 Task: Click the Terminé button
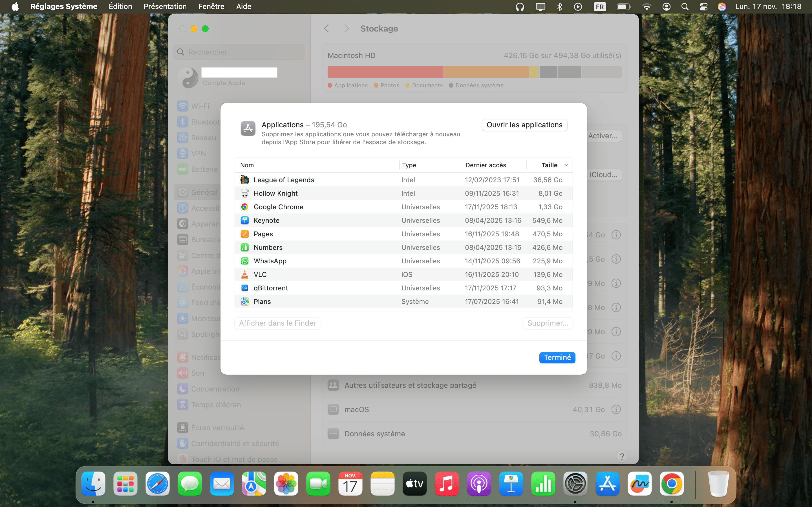(557, 357)
